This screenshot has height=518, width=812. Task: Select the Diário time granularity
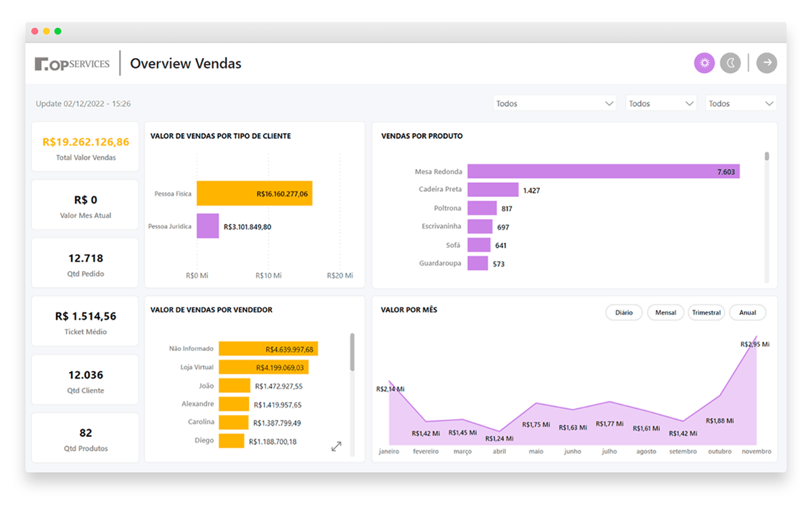tap(624, 312)
